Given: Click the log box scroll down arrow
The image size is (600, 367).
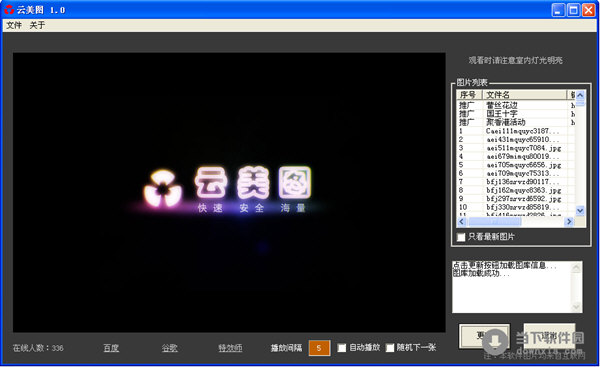Looking at the screenshot, I should [576, 307].
